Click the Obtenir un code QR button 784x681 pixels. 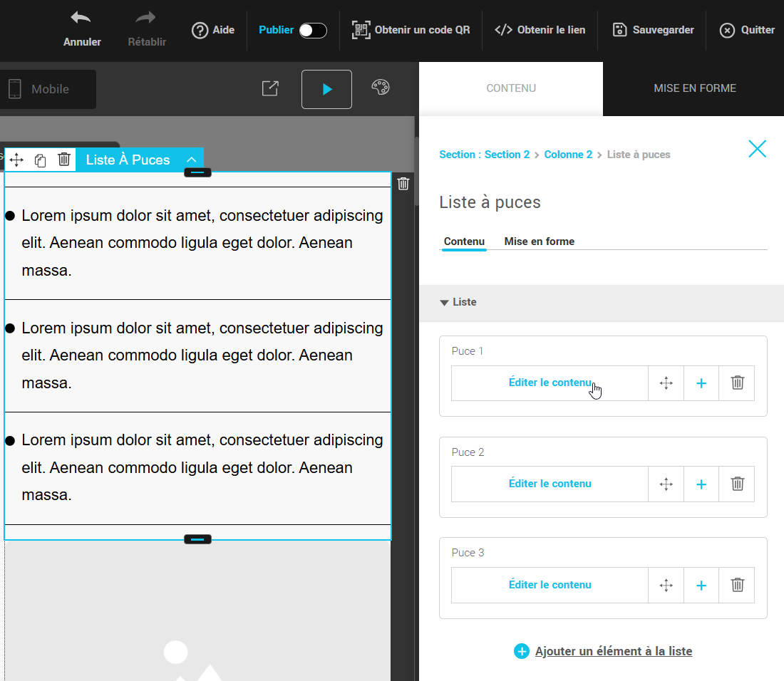(411, 30)
